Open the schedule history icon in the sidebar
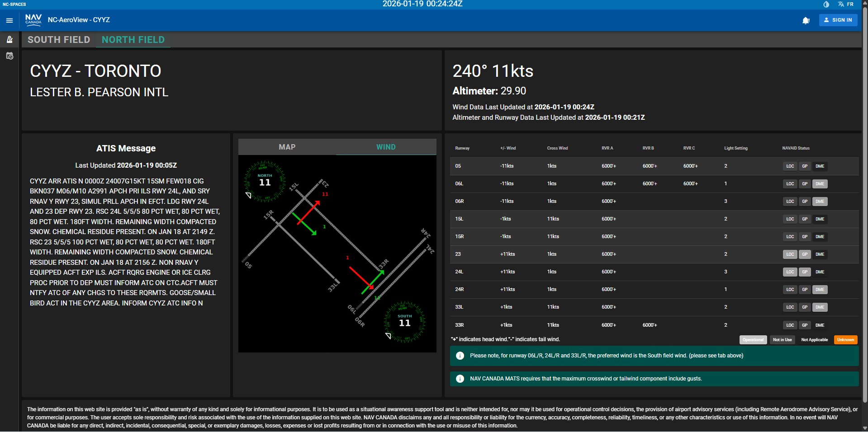 [x=9, y=56]
